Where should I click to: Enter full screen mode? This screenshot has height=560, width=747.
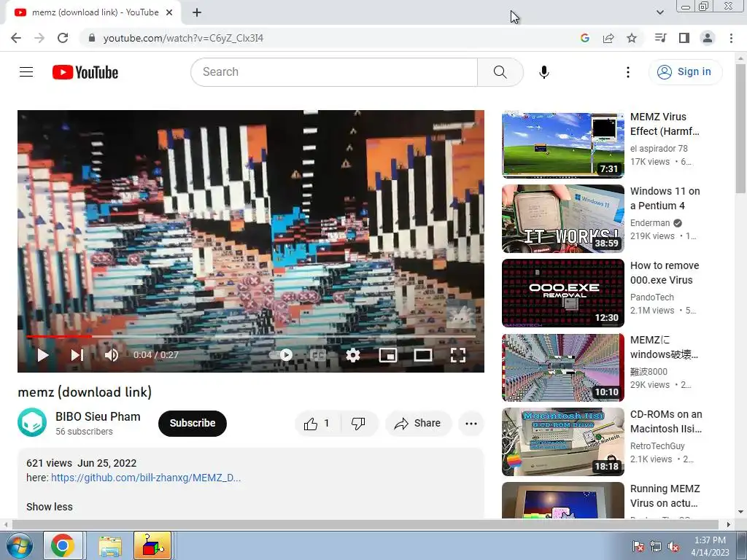click(x=458, y=355)
